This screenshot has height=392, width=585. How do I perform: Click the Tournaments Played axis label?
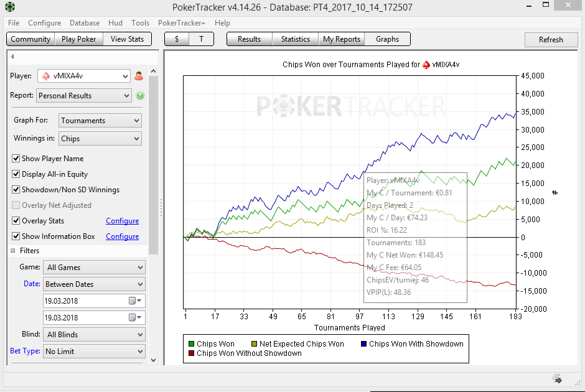click(x=350, y=327)
